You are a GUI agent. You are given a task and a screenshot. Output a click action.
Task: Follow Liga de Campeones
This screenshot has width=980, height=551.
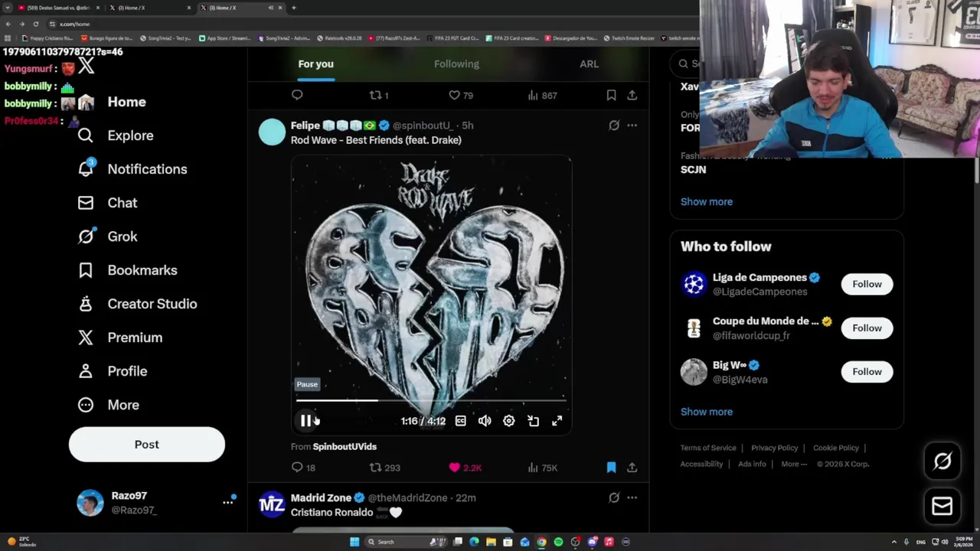tap(867, 284)
